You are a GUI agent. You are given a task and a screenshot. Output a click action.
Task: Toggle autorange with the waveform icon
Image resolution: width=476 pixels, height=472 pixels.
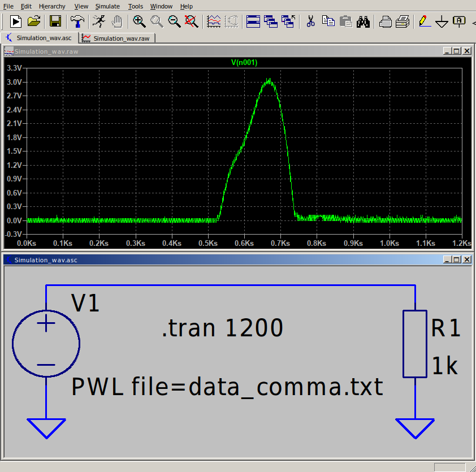point(214,21)
